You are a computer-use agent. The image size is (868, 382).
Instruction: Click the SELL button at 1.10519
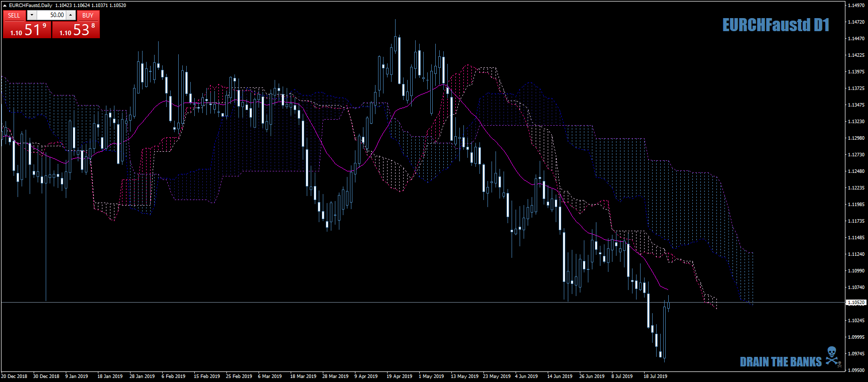[27, 25]
